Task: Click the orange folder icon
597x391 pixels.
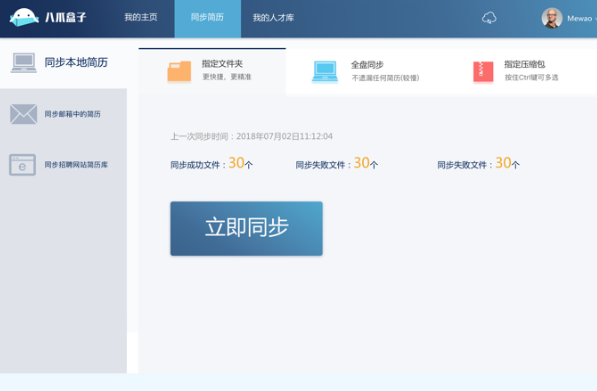Action: 179,71
